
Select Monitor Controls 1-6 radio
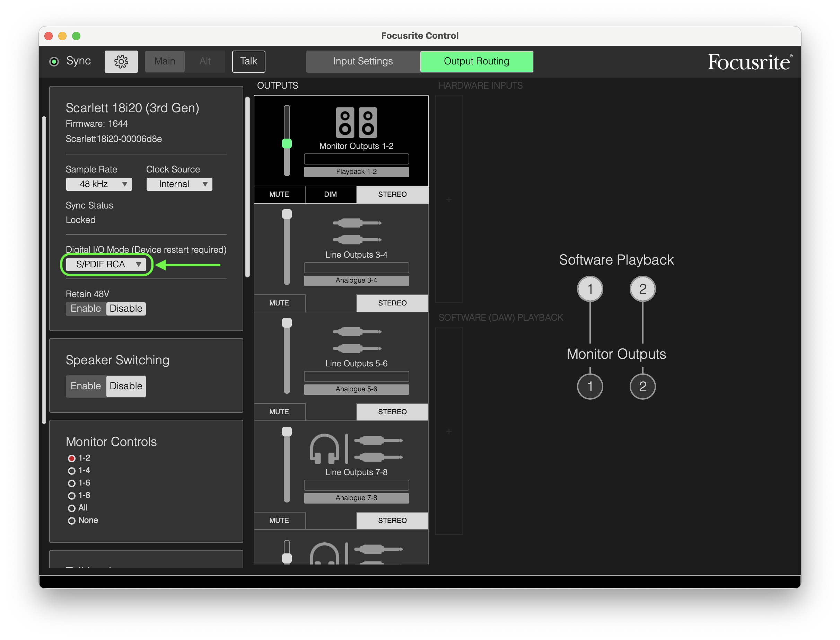click(72, 483)
